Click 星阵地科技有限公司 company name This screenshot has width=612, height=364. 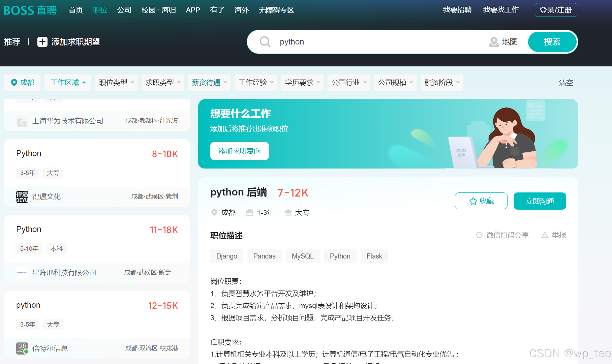(x=64, y=272)
